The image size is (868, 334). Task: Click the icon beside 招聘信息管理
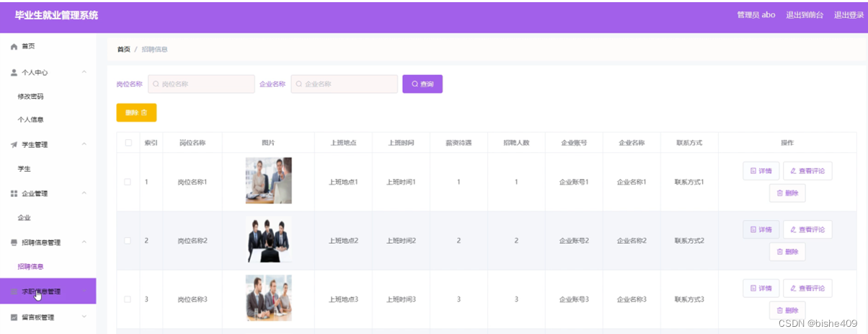point(14,242)
